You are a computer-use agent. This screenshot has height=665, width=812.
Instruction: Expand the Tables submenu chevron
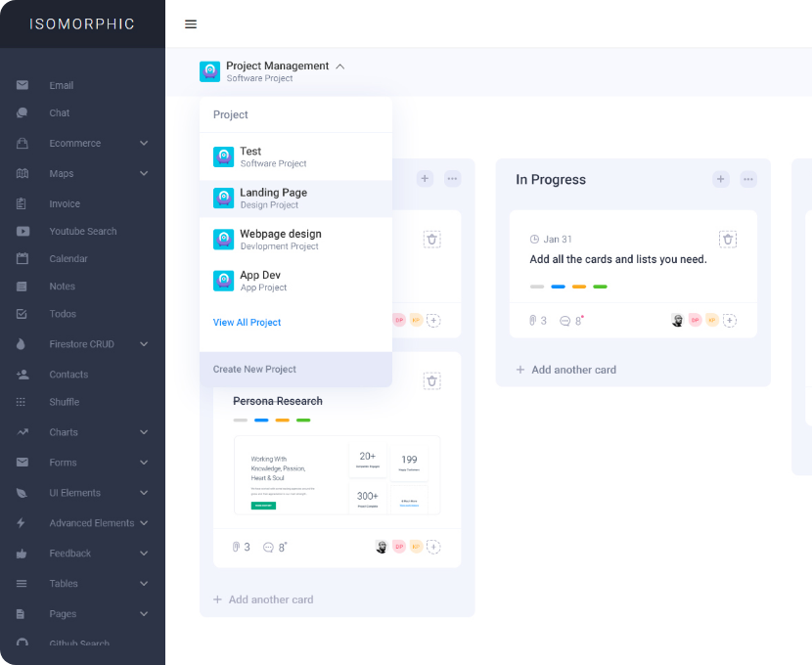144,583
